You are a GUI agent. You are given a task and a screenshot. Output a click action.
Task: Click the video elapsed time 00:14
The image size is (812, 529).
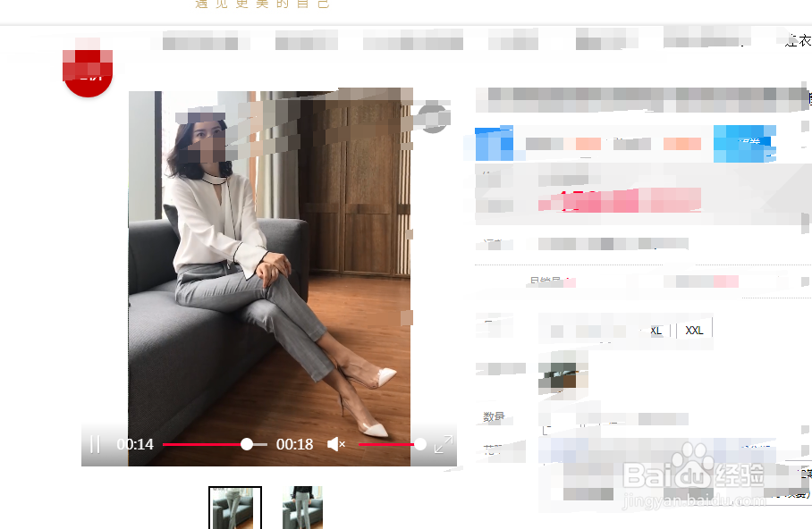coord(135,444)
